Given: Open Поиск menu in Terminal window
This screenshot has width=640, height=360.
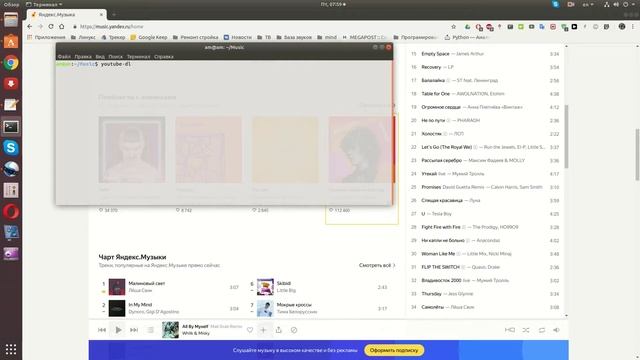Looking at the screenshot, I should (116, 57).
